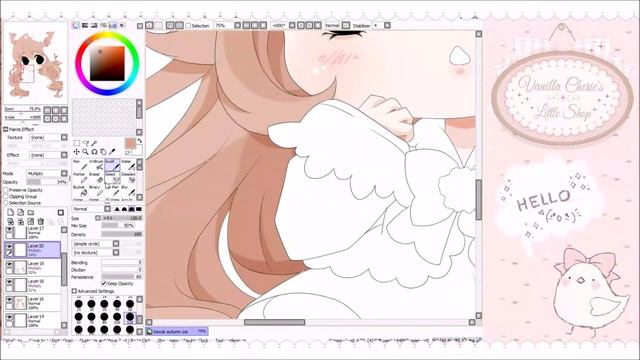Select the Bucket fill tool
Viewport: 640px width, 360px height.
[x=80, y=190]
